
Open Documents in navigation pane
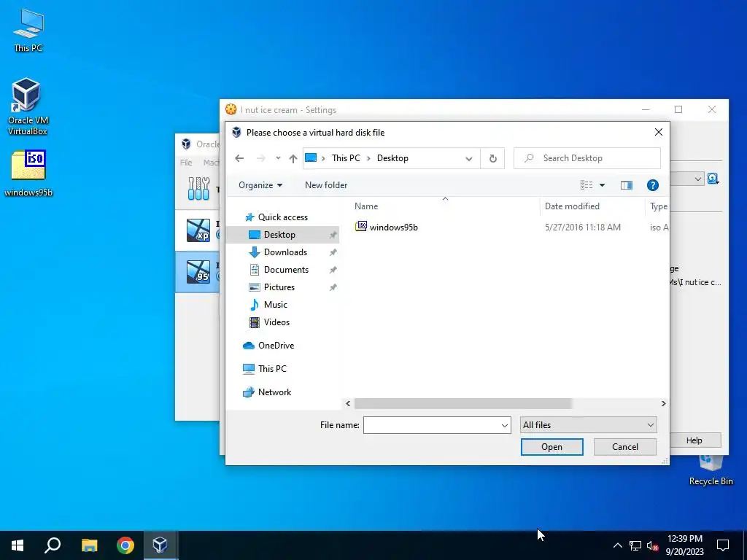(x=286, y=270)
